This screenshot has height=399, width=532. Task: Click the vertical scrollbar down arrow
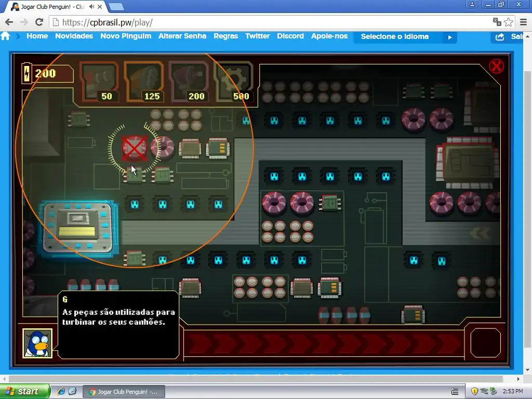pyautogui.click(x=528, y=370)
